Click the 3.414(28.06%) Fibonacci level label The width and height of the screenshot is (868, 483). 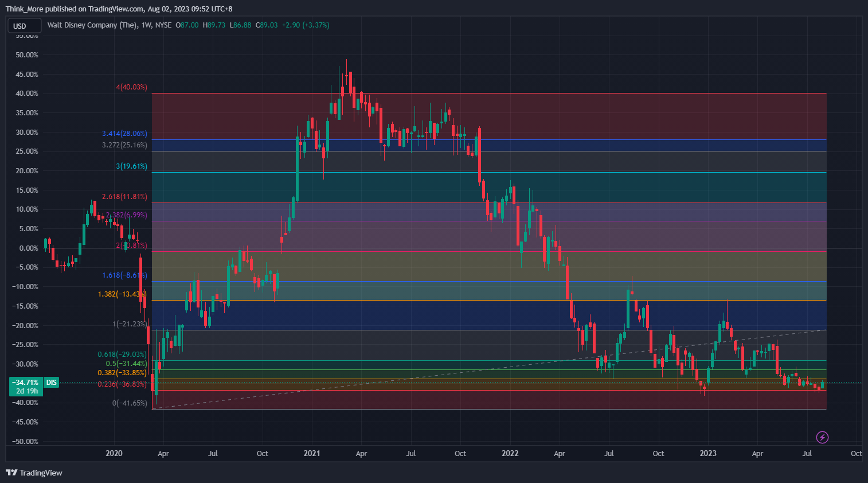tap(125, 134)
